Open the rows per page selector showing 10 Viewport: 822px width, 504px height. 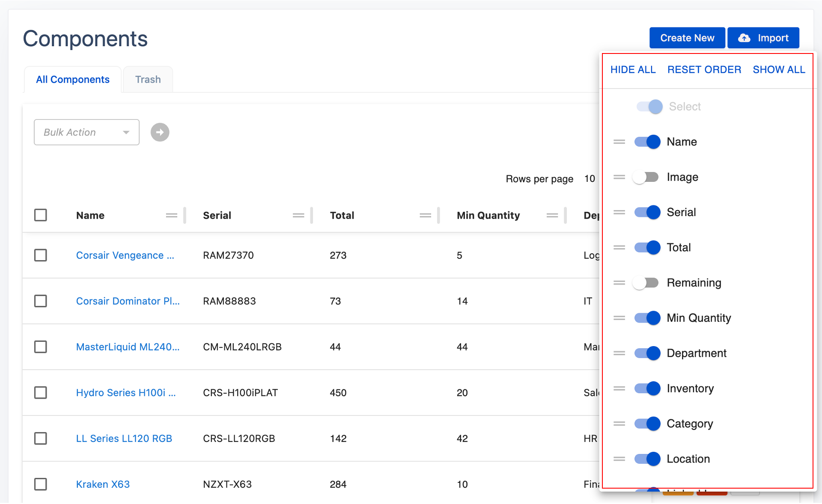[x=590, y=179]
